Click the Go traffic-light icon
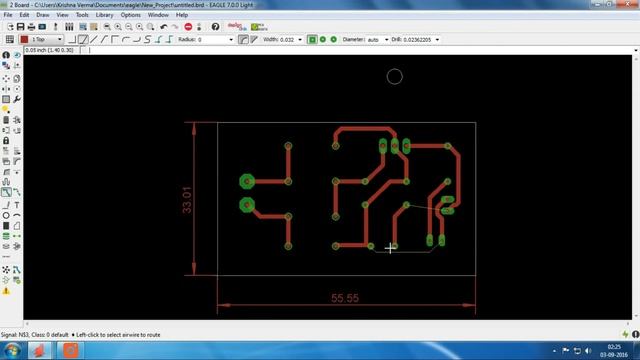Viewport: 640px width, 360px height. (199, 27)
